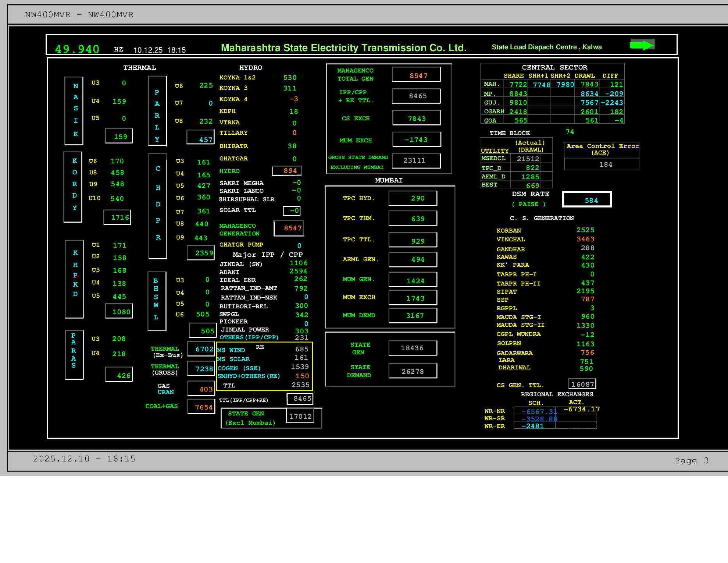Viewport: 728px width, 563px height.
Task: Click the NASIK station label box
Action: click(74, 111)
